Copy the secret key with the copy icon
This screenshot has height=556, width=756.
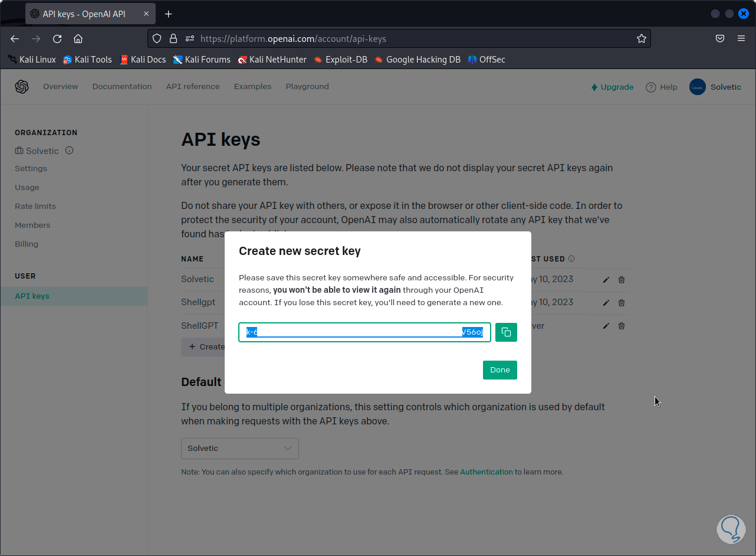click(506, 332)
